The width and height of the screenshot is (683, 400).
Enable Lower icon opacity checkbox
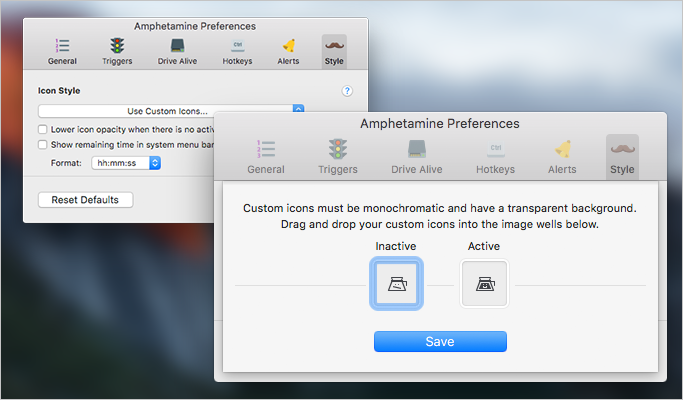(42, 129)
